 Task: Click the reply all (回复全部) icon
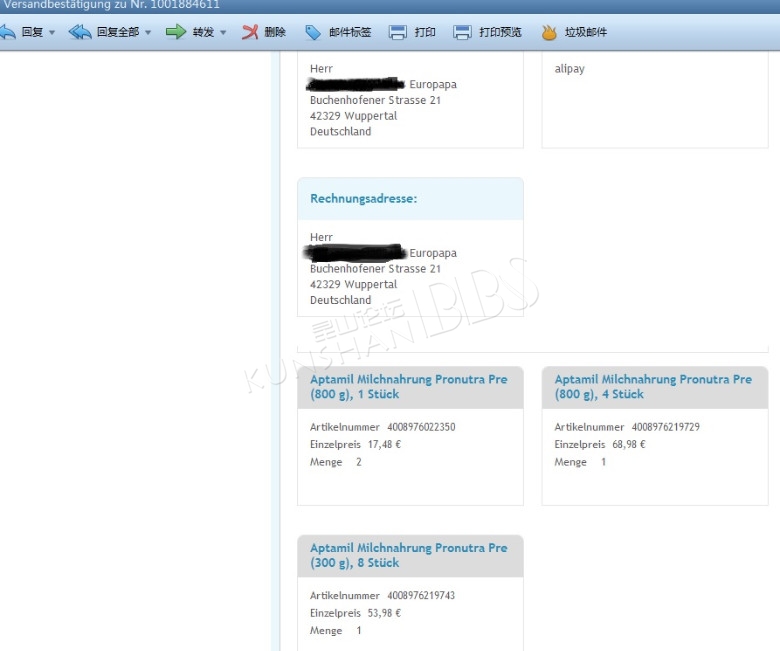pyautogui.click(x=80, y=32)
